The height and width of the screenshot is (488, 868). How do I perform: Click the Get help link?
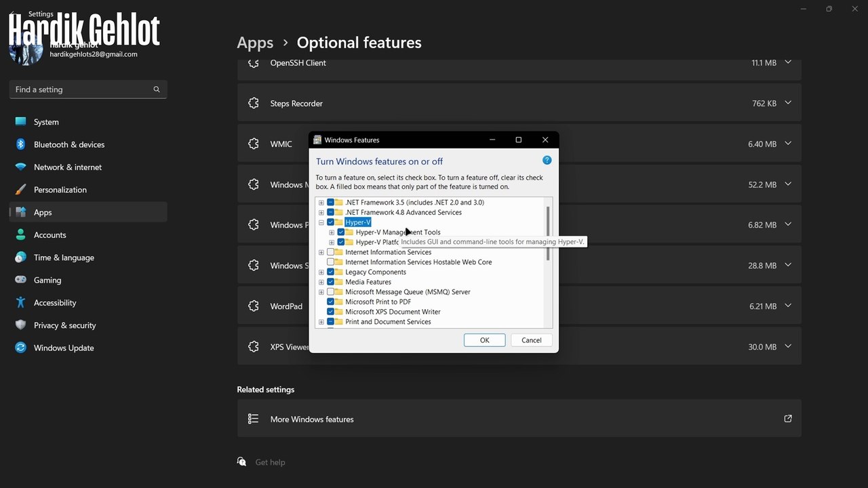[x=270, y=462]
